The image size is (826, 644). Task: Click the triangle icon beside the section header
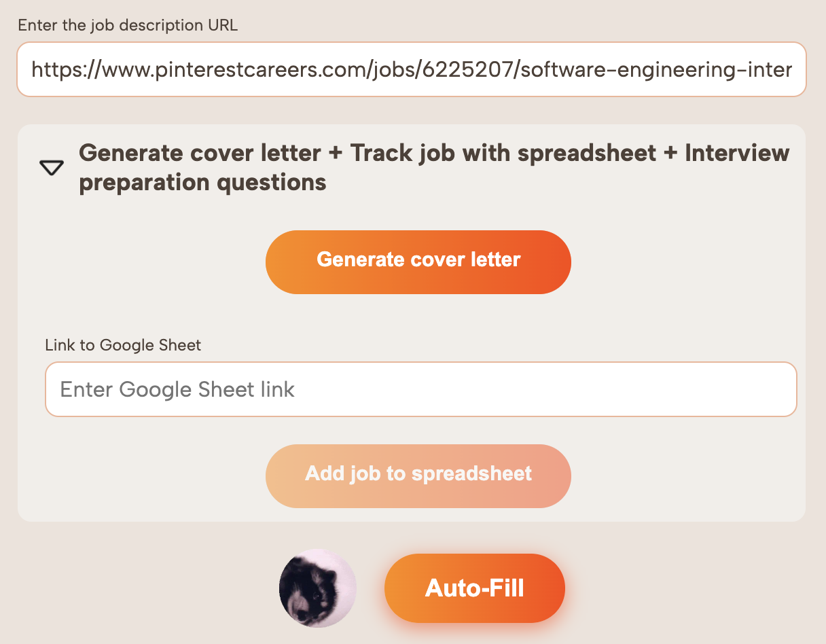point(51,166)
